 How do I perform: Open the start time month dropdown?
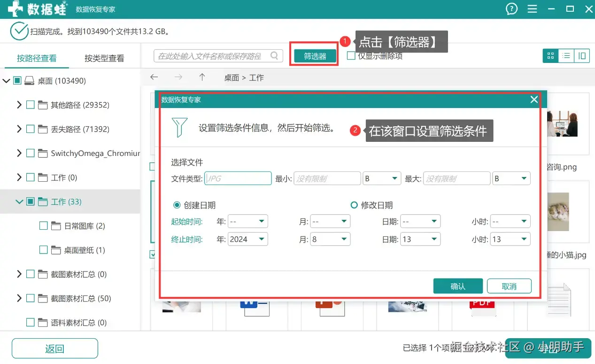pos(331,221)
